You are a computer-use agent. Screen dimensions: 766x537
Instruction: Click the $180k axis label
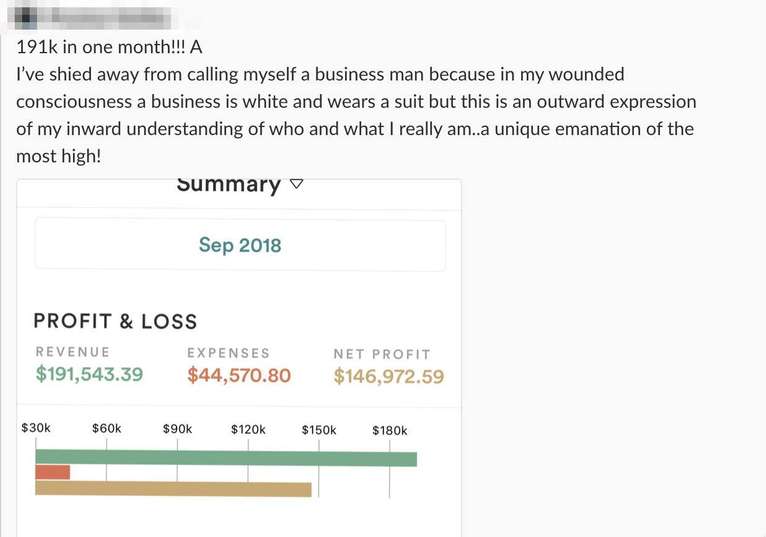[x=390, y=431]
